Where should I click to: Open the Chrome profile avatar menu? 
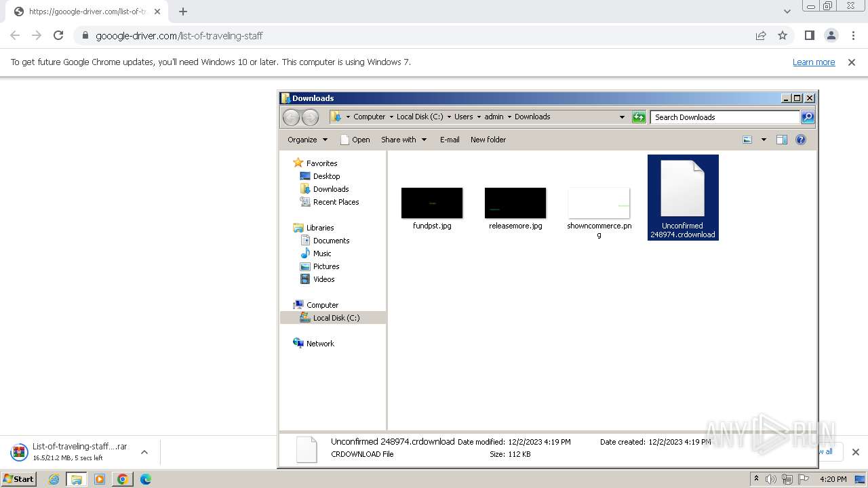coord(831,35)
